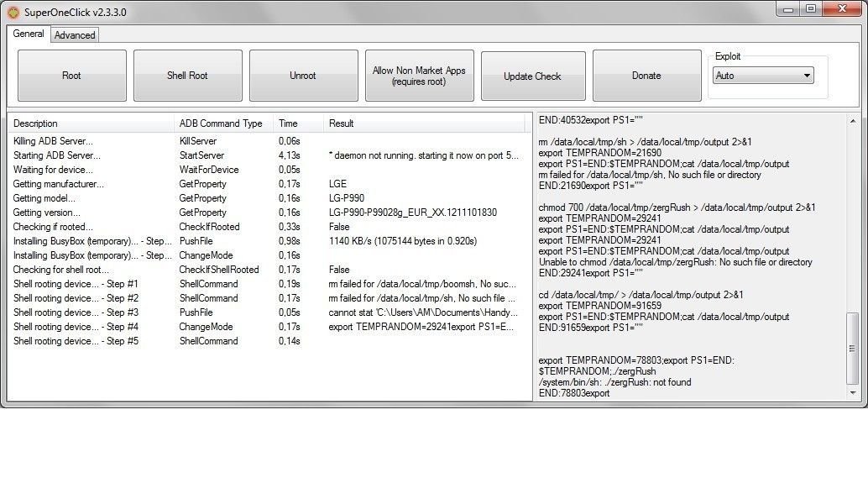The image size is (868, 504).
Task: Click the 'KillServer' command type cell
Action: (197, 140)
